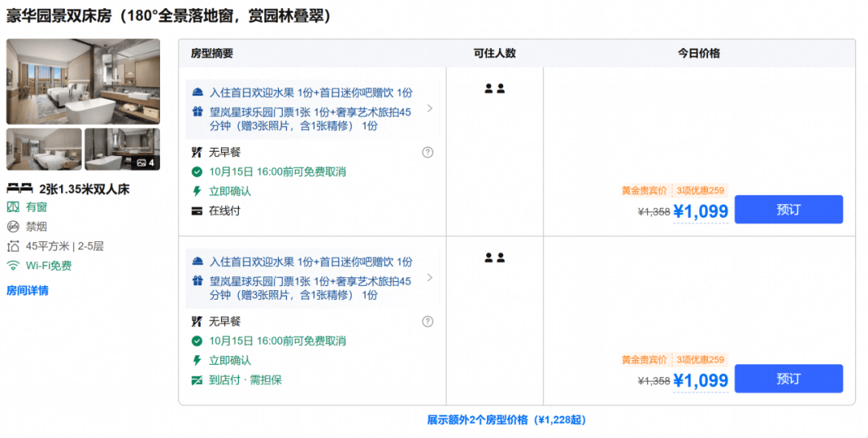Click the help icon beside second 无早餐
Screen dimensions: 868x438
pyautogui.click(x=428, y=321)
